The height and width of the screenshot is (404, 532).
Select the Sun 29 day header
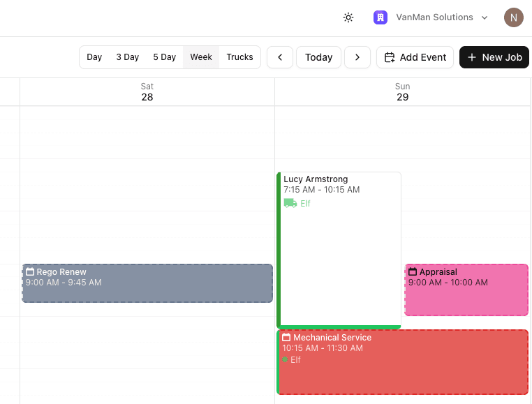(402, 92)
